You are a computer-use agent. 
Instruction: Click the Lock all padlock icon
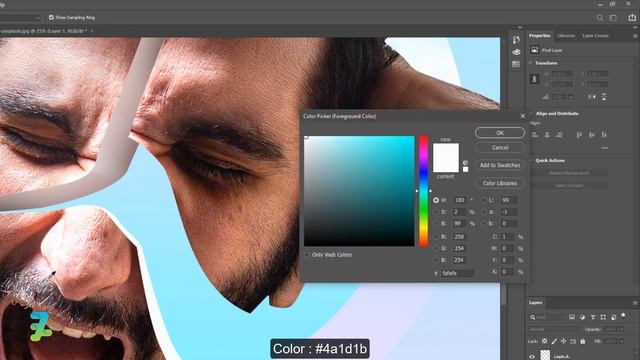pos(582,341)
